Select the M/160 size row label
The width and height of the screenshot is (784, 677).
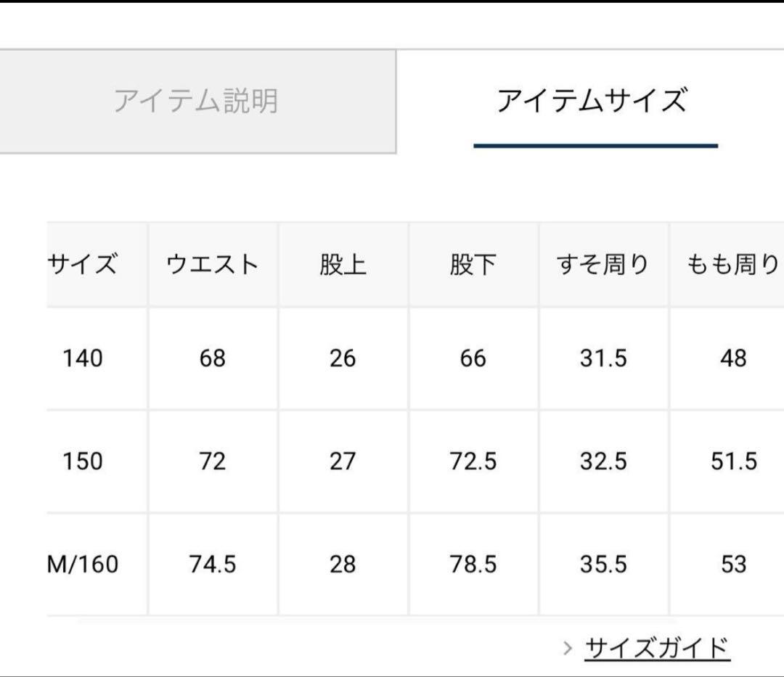point(83,565)
